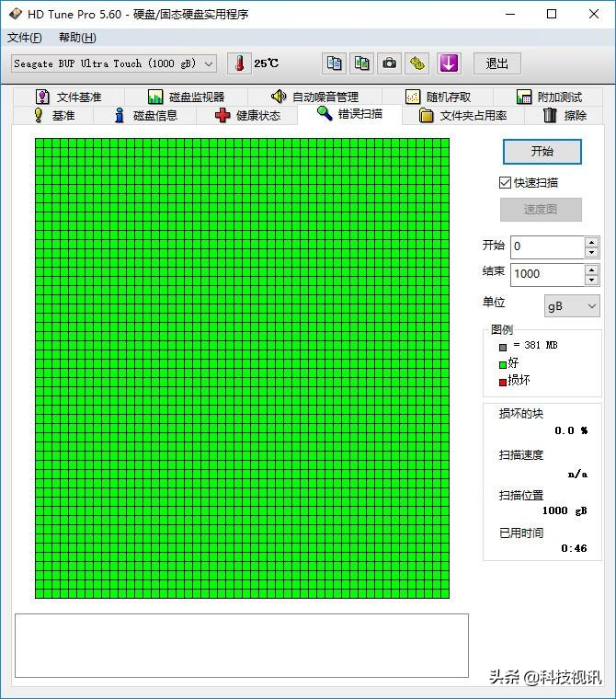This screenshot has width=616, height=699.
Task: Click the 退出 button
Action: [x=497, y=63]
